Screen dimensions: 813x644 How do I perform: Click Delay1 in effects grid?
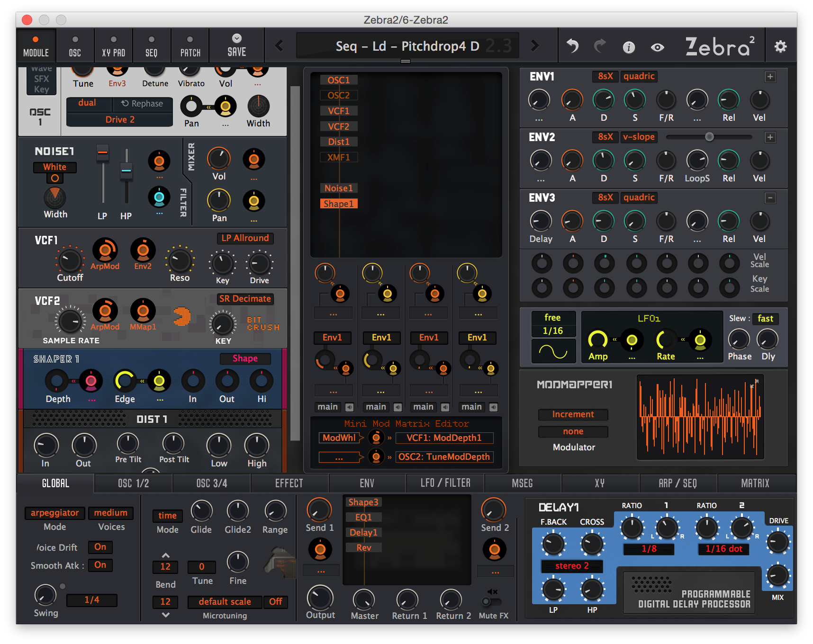pos(363,533)
